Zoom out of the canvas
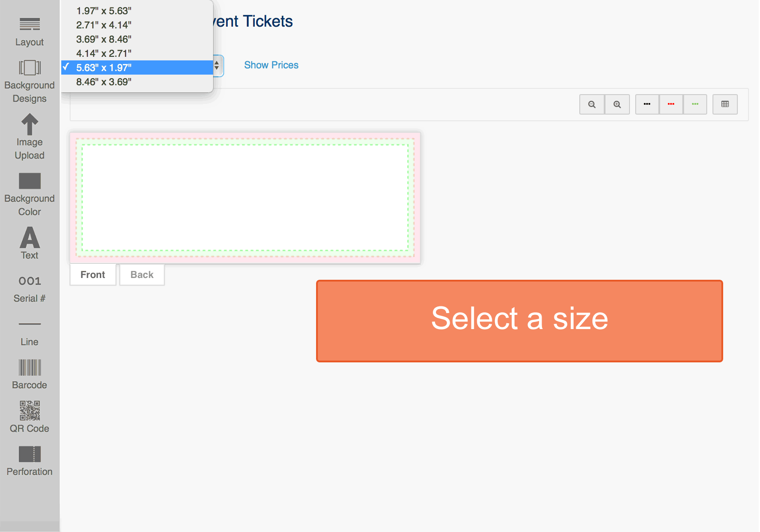 (x=592, y=104)
